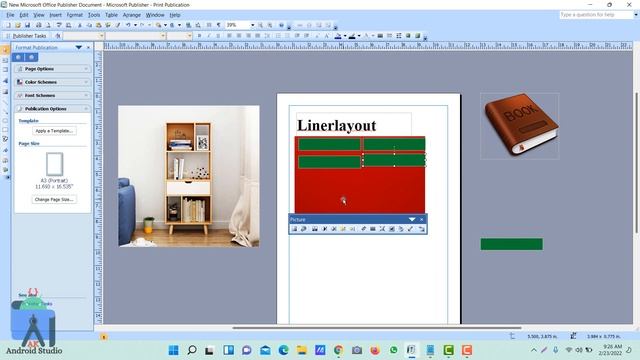This screenshot has width=640, height=360.
Task: Open the Arrange menu
Action: point(131,15)
